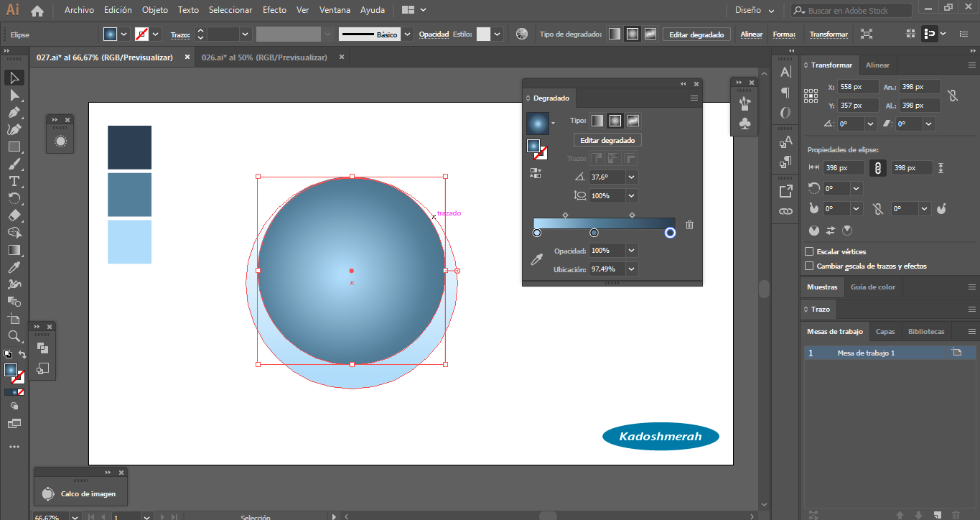Viewport: 980px width, 520px height.
Task: Click the Adobe home icon
Action: click(x=37, y=10)
